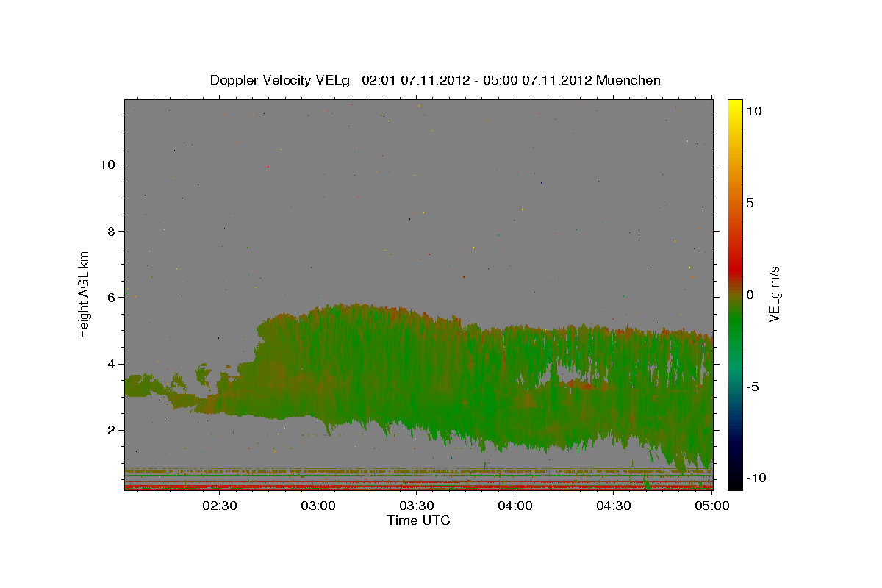
Task: Click the colorbar tick label -10
Action: (756, 478)
